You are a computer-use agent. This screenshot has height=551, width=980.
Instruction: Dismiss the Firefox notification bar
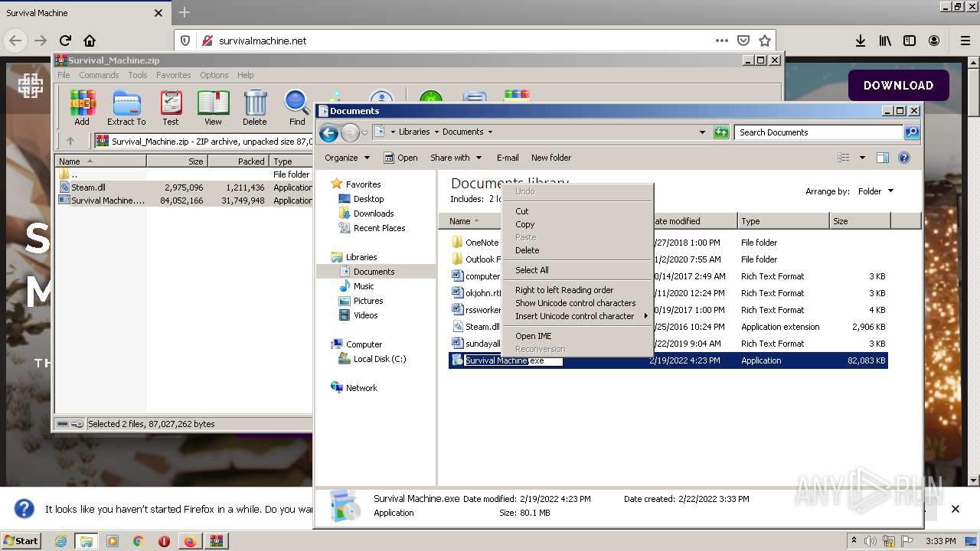click(x=955, y=509)
